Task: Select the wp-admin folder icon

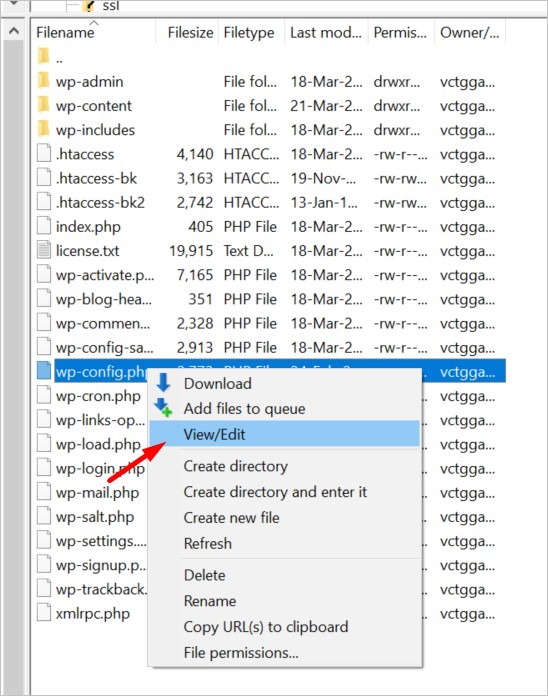Action: click(43, 81)
